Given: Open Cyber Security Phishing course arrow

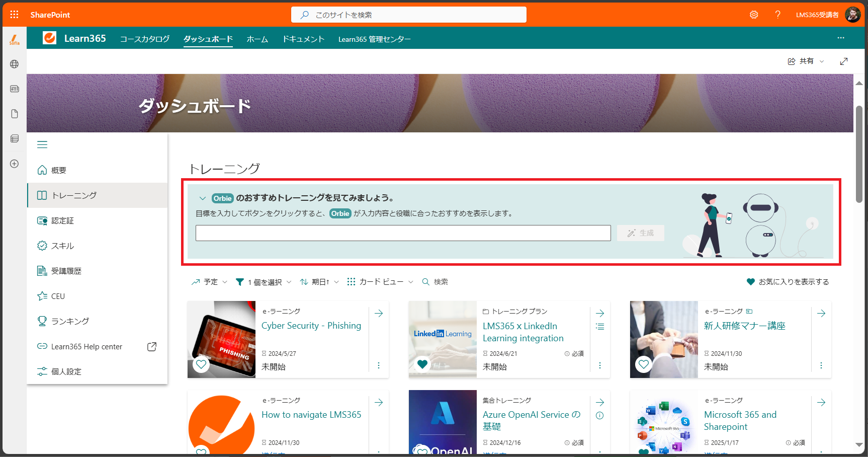Looking at the screenshot, I should (379, 314).
